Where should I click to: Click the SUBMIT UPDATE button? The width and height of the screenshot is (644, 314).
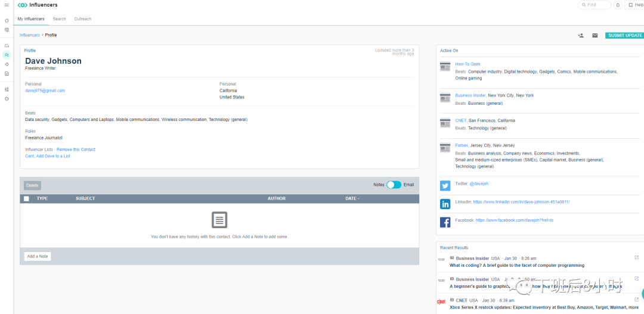click(x=625, y=36)
